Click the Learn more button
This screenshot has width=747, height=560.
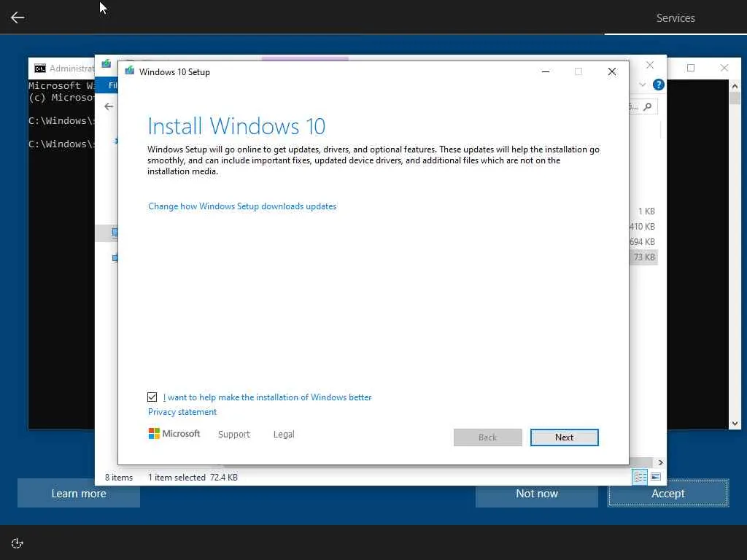pos(79,494)
